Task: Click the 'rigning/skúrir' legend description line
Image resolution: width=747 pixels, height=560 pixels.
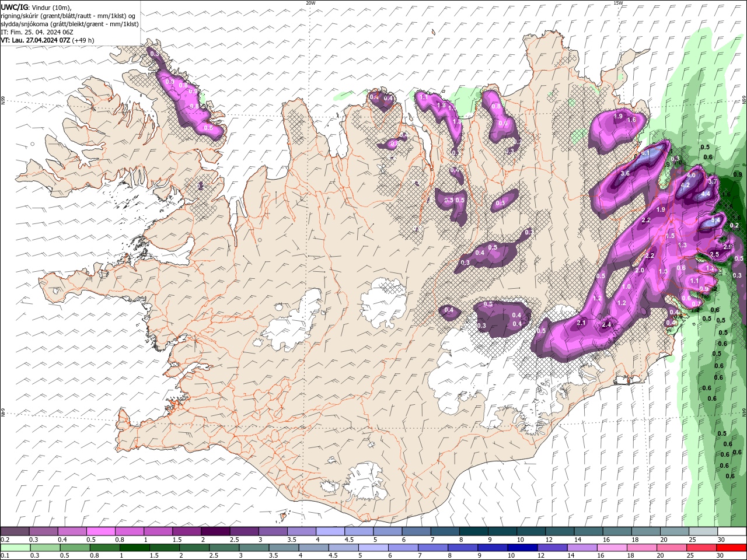Action: click(x=68, y=16)
